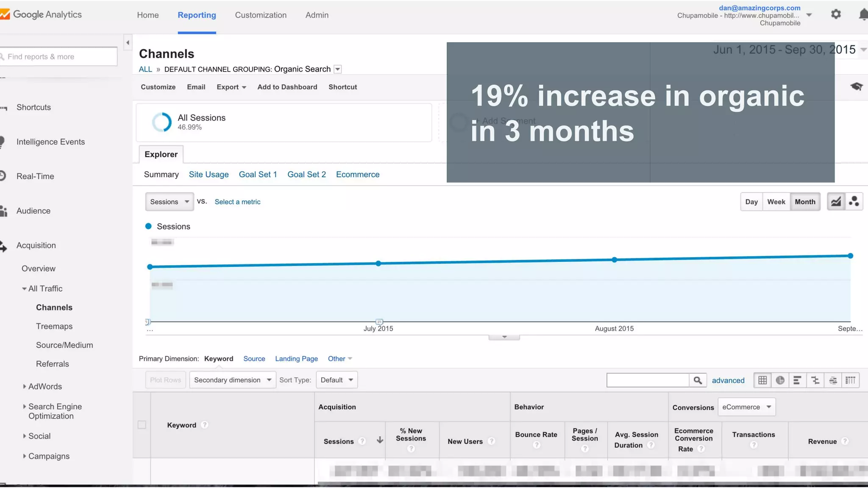Collapse the All Traffic tree section

click(x=24, y=288)
